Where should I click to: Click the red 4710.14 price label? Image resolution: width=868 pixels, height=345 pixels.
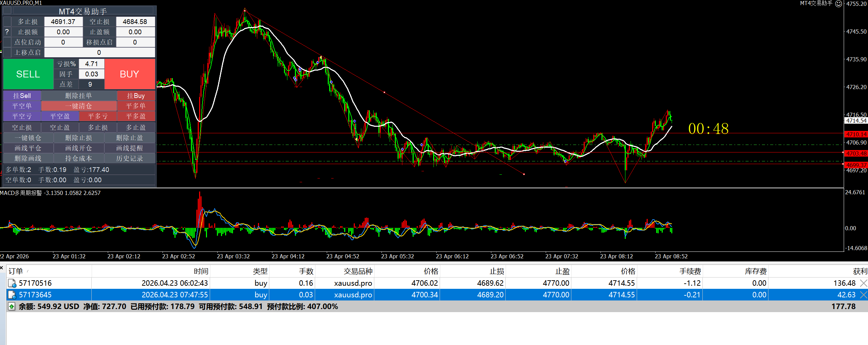coord(856,134)
